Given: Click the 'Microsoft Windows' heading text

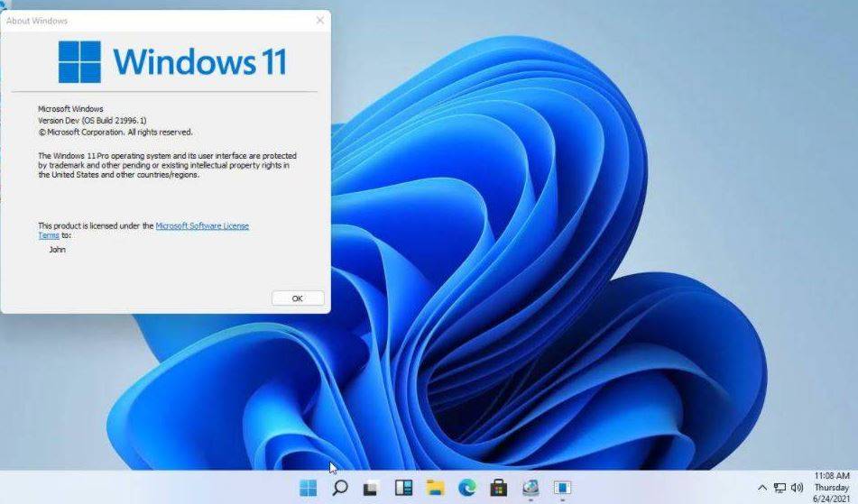Looking at the screenshot, I should tap(70, 109).
